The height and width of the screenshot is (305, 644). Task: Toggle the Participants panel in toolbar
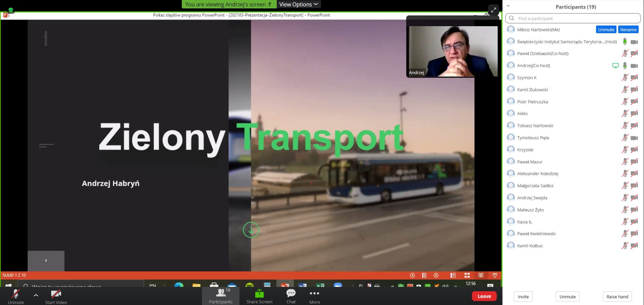point(221,296)
